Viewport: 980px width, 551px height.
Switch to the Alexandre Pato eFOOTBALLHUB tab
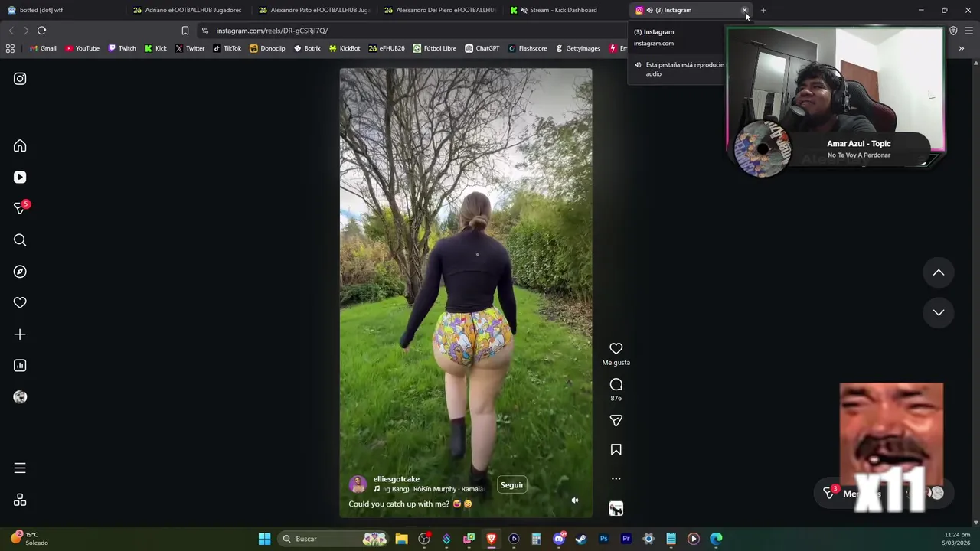click(x=313, y=10)
